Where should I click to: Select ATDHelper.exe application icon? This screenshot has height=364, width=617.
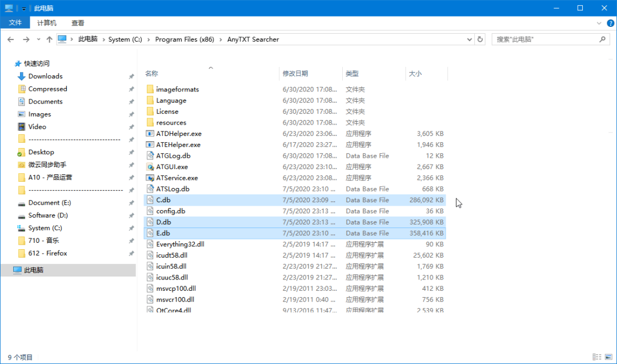(x=150, y=133)
